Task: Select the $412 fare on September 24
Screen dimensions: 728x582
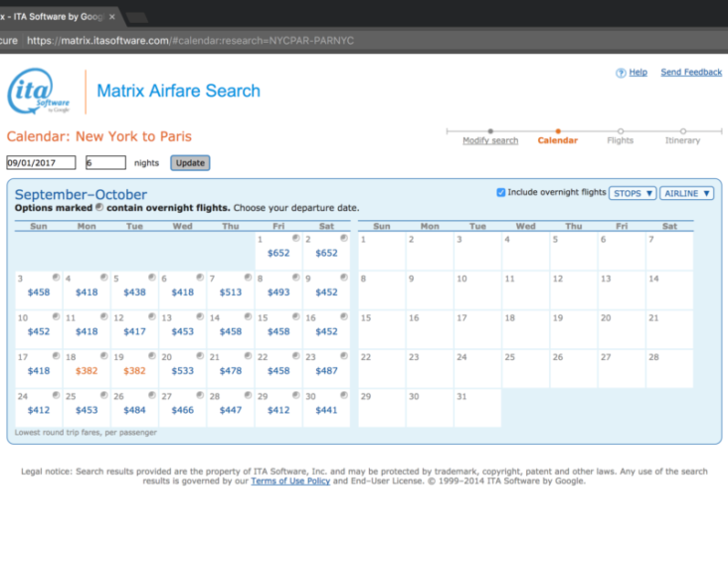Action: click(x=39, y=410)
